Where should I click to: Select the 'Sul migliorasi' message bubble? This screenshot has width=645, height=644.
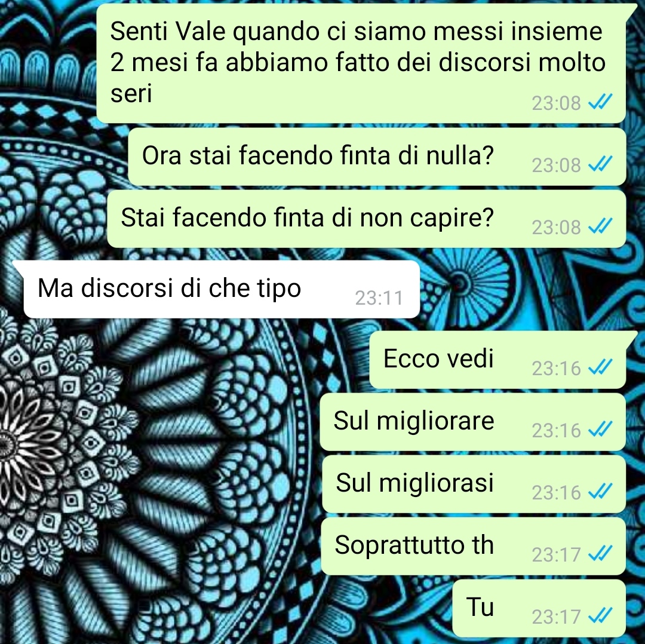474,484
